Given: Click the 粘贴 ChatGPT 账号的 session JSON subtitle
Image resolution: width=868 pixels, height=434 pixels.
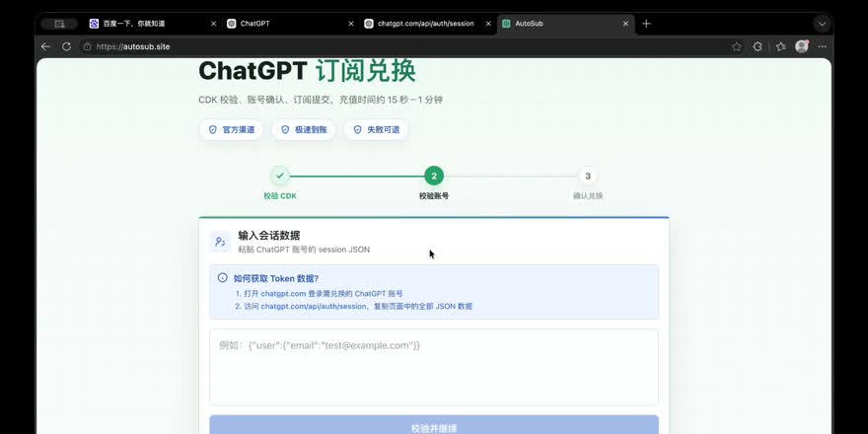Looking at the screenshot, I should point(304,250).
